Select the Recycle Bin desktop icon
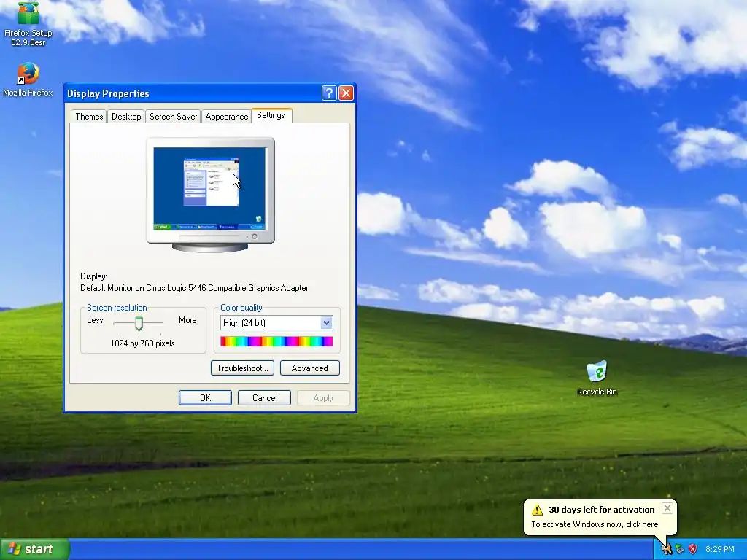This screenshot has width=747, height=560. (597, 378)
